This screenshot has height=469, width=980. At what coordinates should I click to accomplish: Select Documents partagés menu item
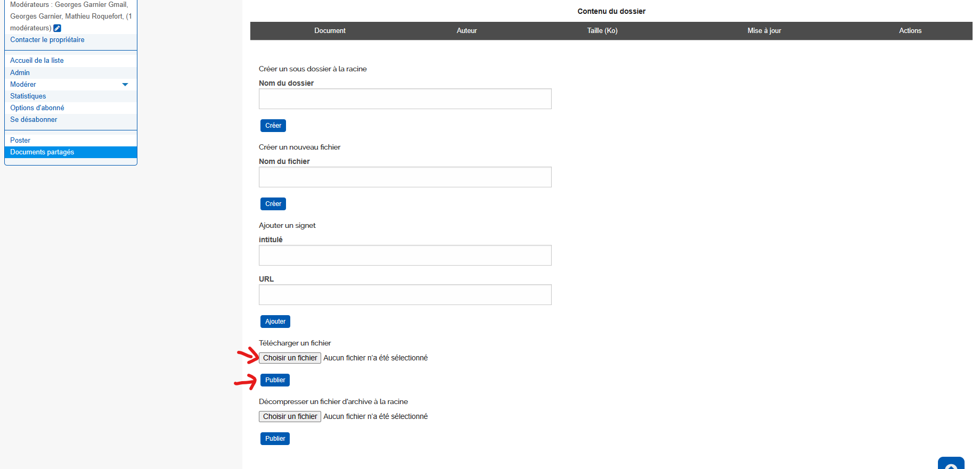[x=42, y=152]
